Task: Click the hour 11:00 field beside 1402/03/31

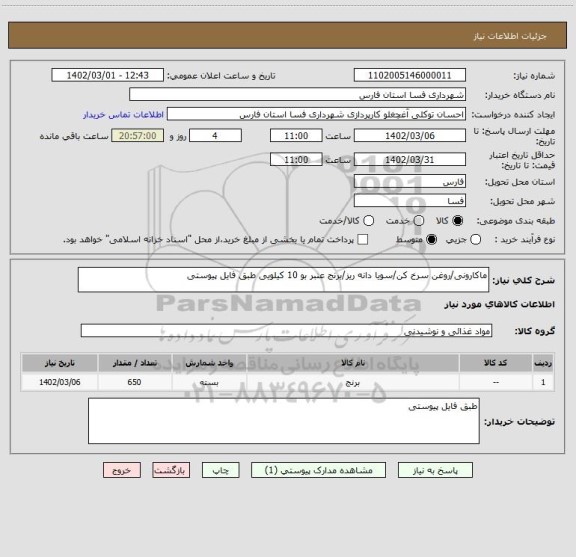Action: [x=296, y=159]
